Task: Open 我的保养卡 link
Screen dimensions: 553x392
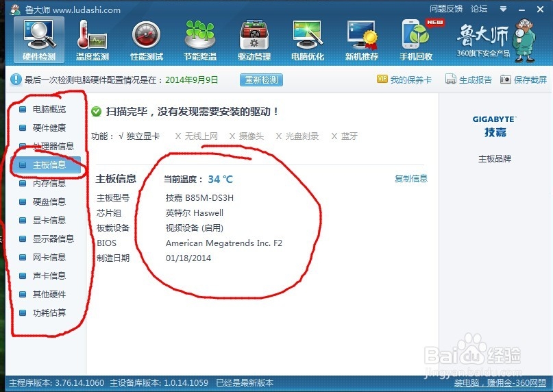Action: click(x=411, y=79)
